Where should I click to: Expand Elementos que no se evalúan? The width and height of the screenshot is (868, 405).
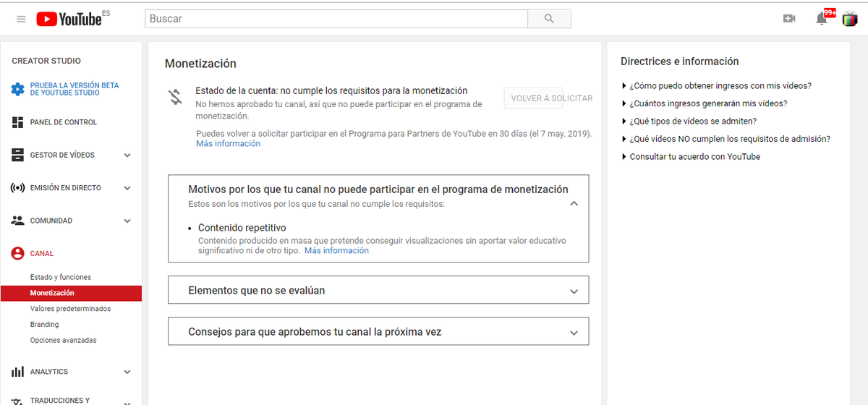tap(378, 290)
